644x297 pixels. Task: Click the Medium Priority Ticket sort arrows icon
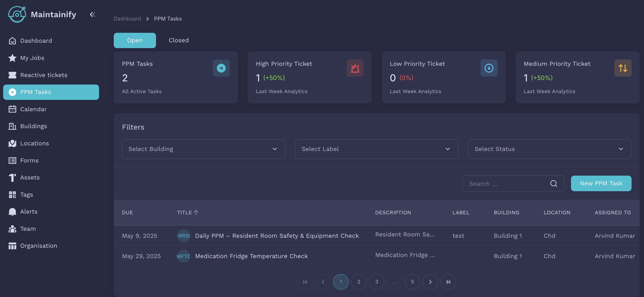coord(623,68)
